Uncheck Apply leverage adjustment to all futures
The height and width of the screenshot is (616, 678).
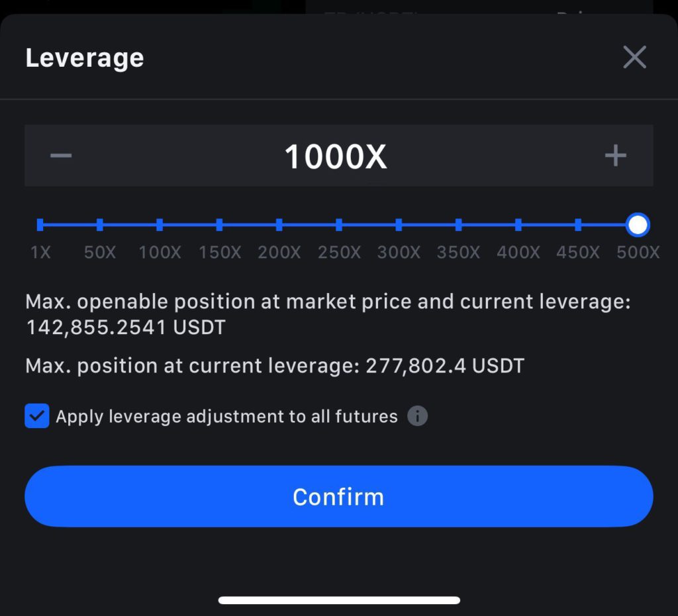(x=37, y=416)
